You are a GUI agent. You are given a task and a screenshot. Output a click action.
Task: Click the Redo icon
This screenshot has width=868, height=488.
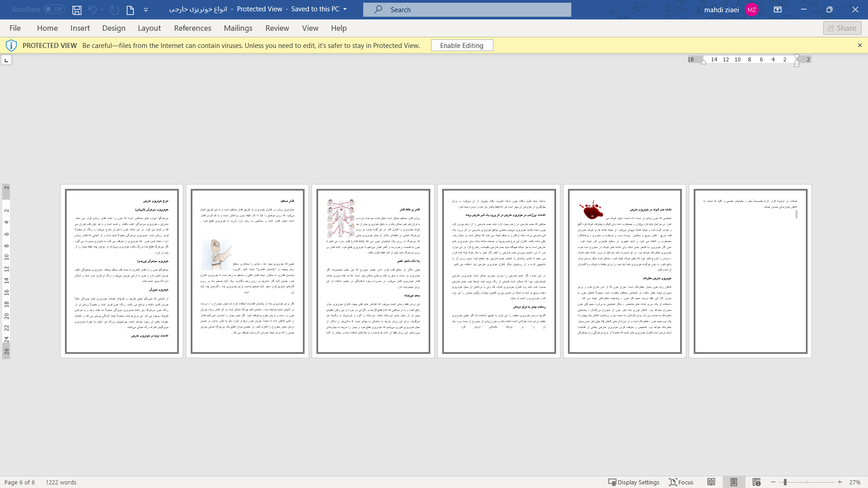pos(114,9)
